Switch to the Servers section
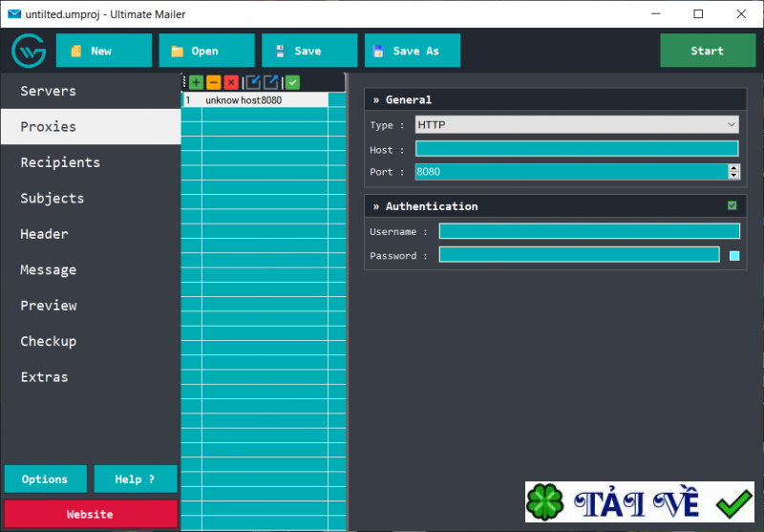Screen dimensions: 764x532 91,91
